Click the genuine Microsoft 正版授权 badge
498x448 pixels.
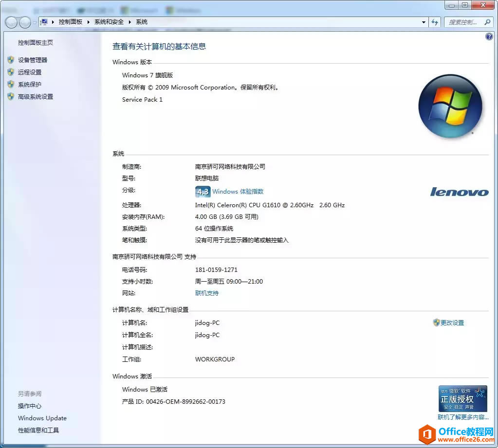[x=463, y=398]
